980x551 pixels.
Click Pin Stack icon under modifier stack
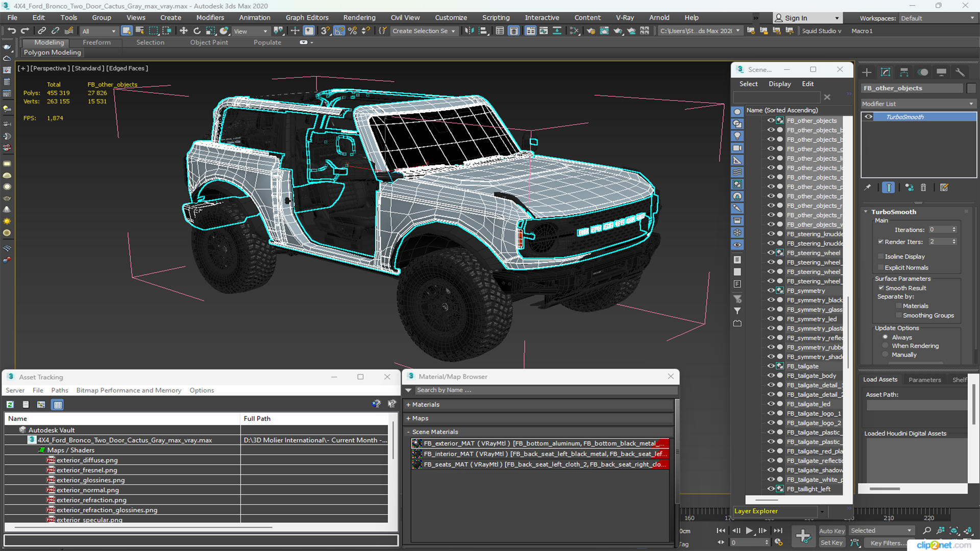click(868, 188)
